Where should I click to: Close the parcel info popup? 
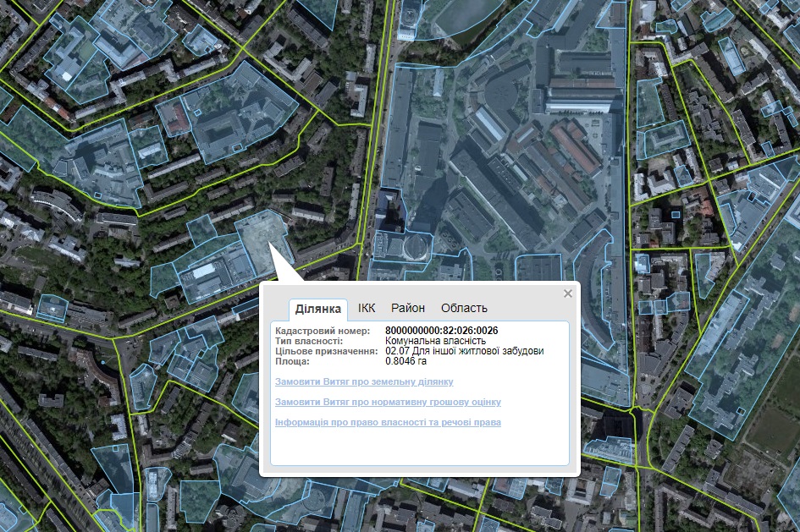568,293
